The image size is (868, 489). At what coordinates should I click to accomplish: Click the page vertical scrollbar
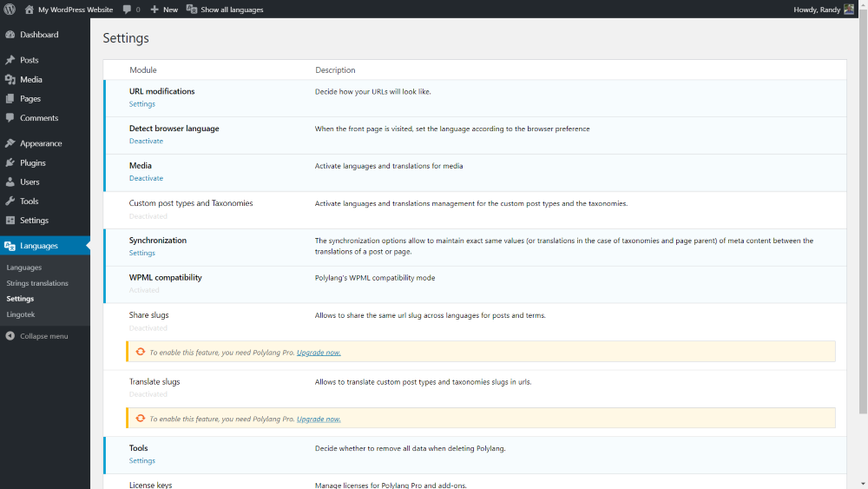pyautogui.click(x=862, y=217)
